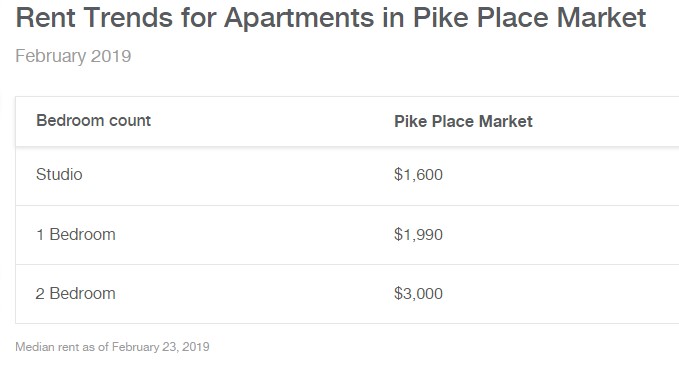Click the Rent Trends page heading

pos(331,18)
